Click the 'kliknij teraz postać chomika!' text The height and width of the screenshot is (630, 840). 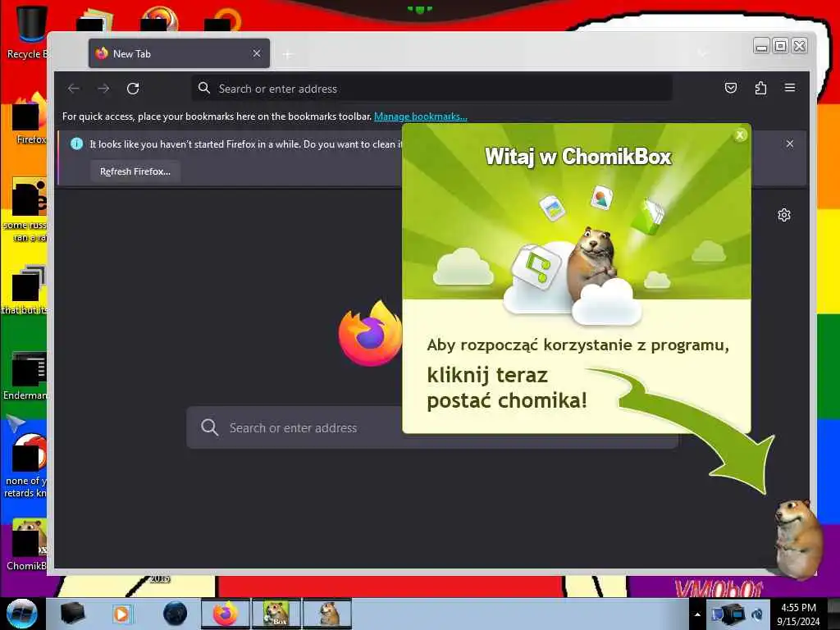[x=507, y=388]
